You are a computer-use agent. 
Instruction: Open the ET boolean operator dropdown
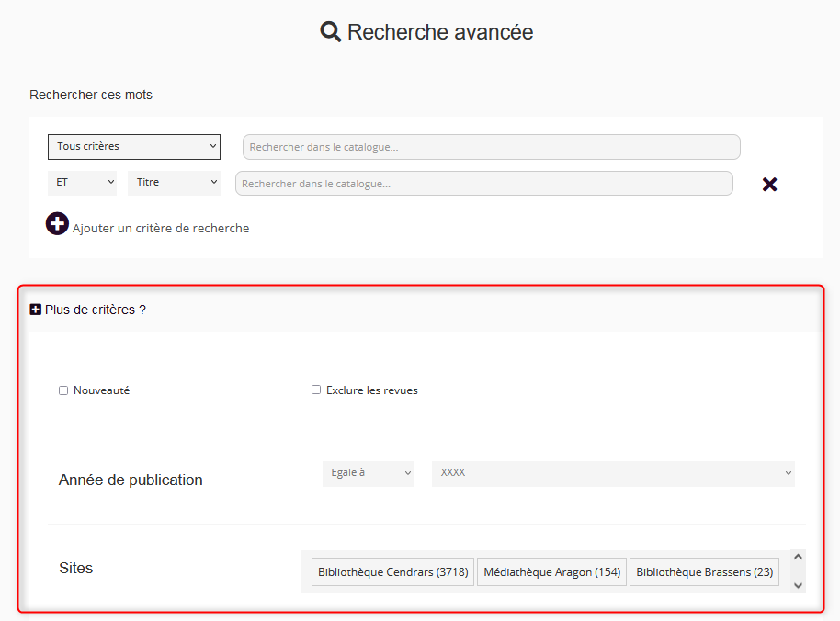(x=83, y=183)
